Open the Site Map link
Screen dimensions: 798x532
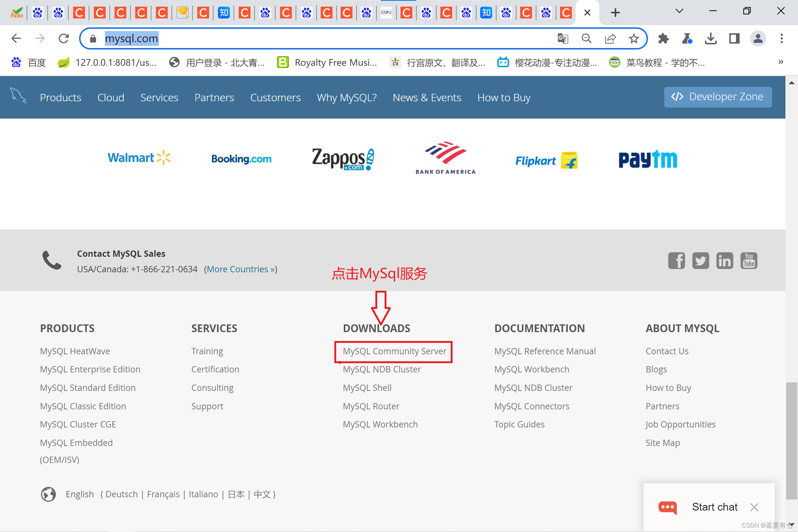coord(663,443)
